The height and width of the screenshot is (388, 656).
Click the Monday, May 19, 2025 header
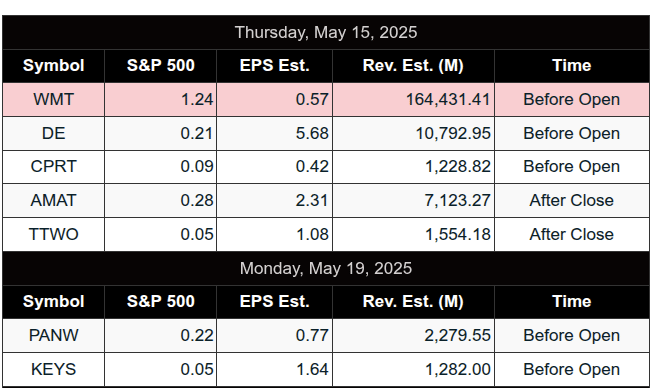326,268
